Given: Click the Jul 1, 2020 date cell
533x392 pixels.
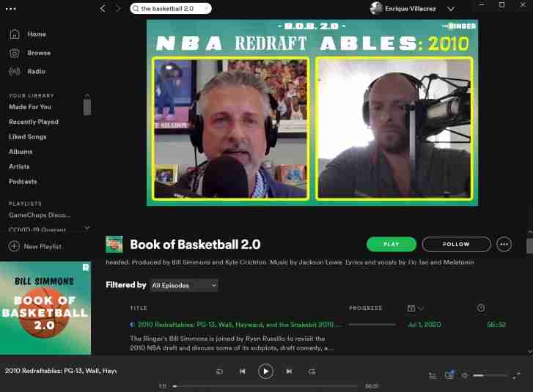Looking at the screenshot, I should point(424,325).
